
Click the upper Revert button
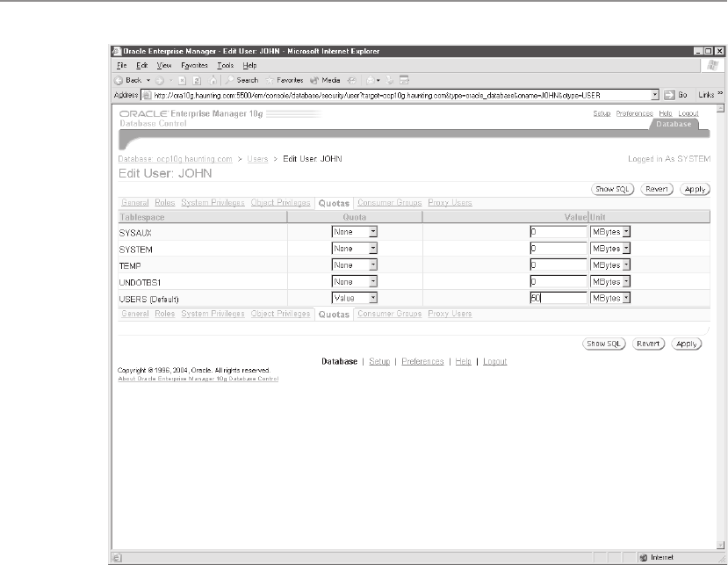point(657,189)
